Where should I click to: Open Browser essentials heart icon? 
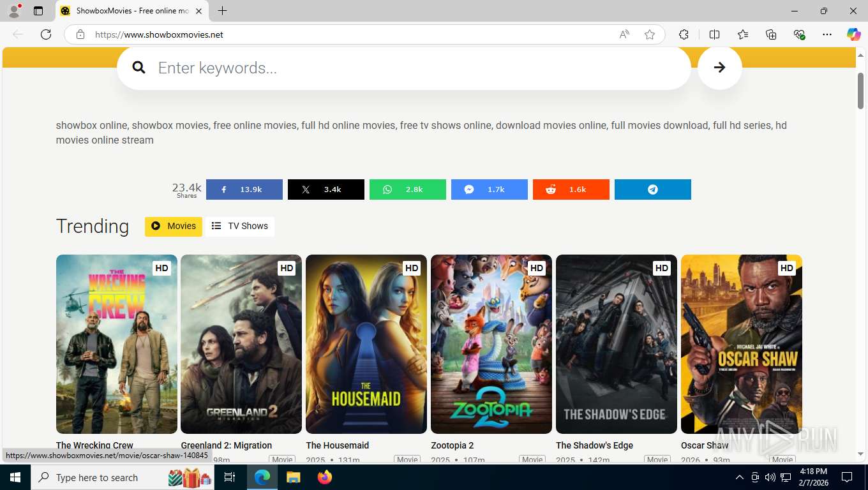[x=799, y=34]
